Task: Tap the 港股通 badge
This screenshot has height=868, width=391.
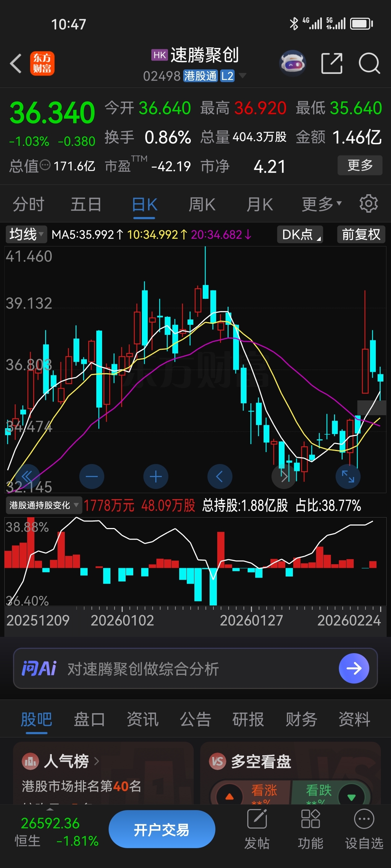Action: (201, 76)
